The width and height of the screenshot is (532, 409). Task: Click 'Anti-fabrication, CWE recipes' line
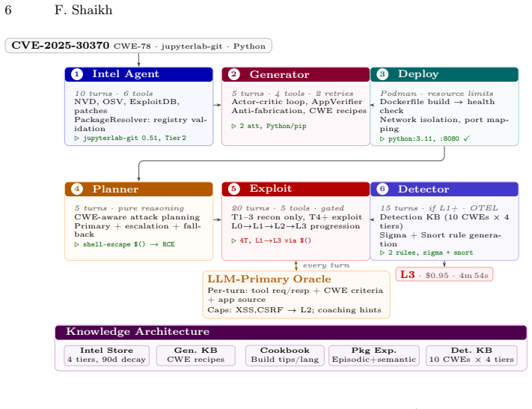[x=299, y=111]
